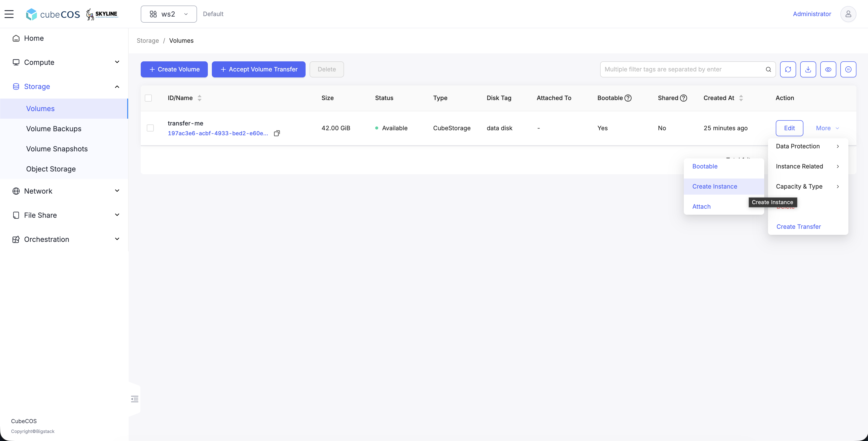The width and height of the screenshot is (868, 441).
Task: Choose Attach from the submenu
Action: (724, 207)
